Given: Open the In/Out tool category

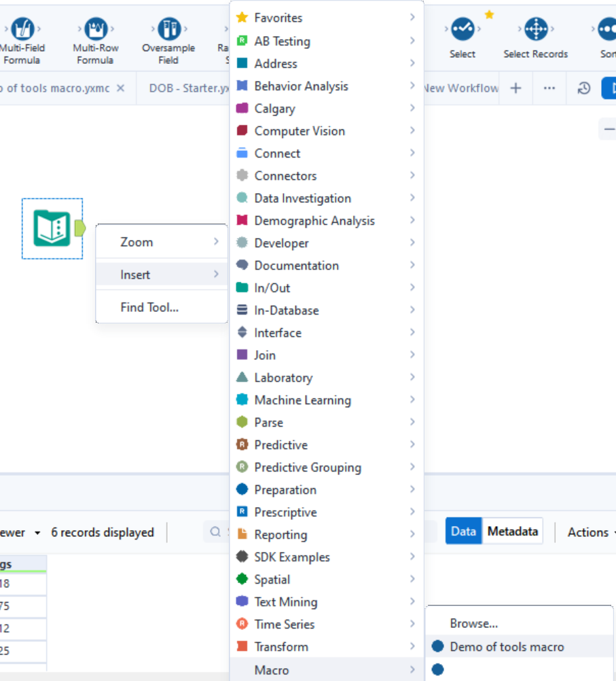Looking at the screenshot, I should (327, 288).
